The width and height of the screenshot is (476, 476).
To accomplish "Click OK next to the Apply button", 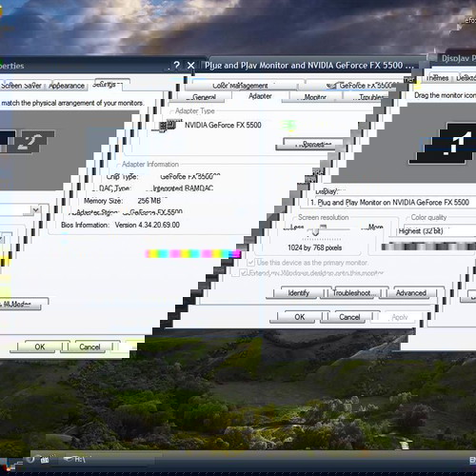I will pos(300,317).
